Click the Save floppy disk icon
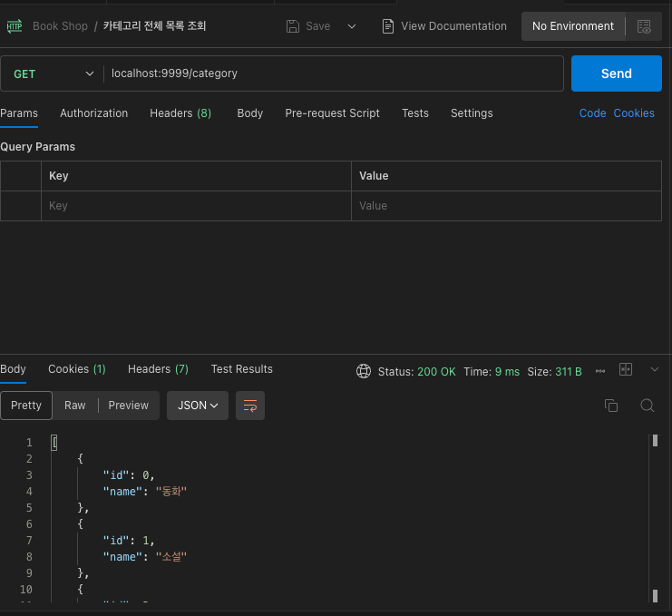 pos(293,26)
